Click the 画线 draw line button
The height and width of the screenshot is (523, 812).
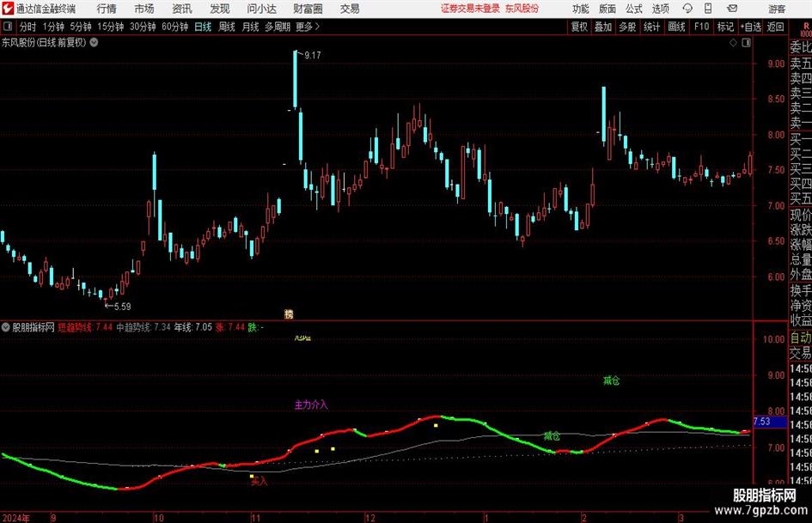(676, 27)
